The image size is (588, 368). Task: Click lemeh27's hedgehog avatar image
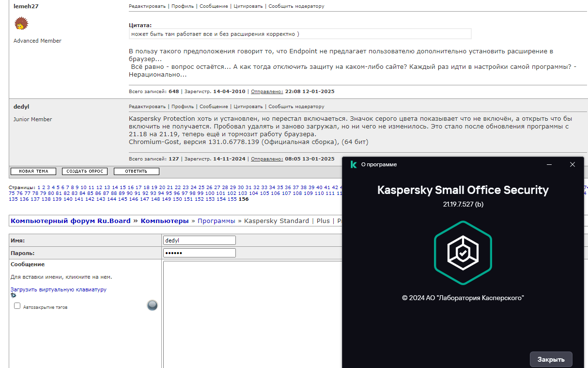[21, 23]
